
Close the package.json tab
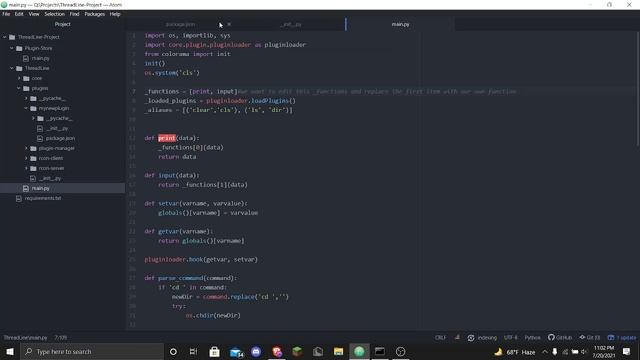229,24
